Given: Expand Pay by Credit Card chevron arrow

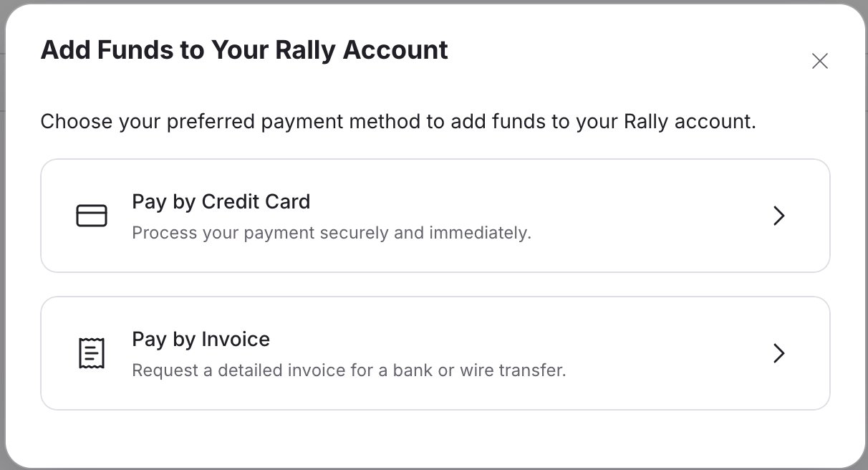Looking at the screenshot, I should (779, 216).
